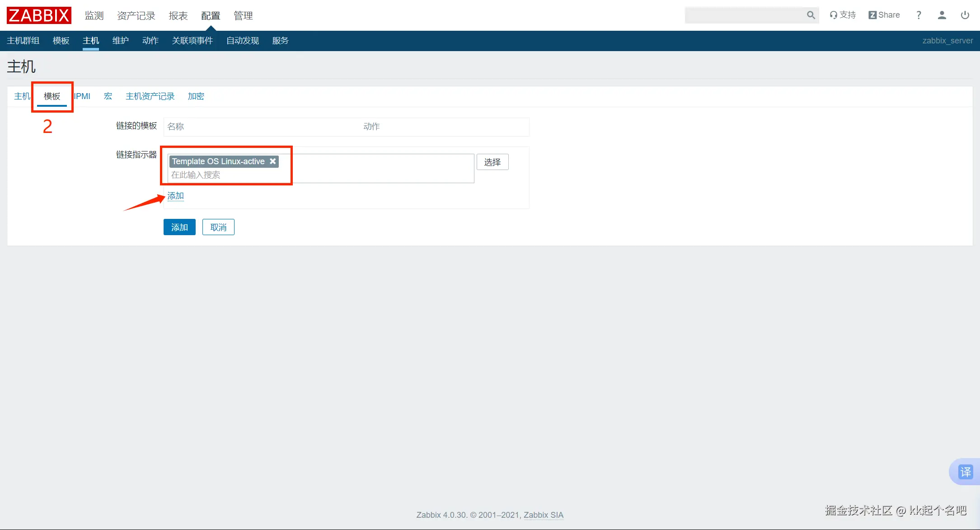Viewport: 980px width, 530px height.
Task: Open the 自动发现 submenu item
Action: coord(243,41)
